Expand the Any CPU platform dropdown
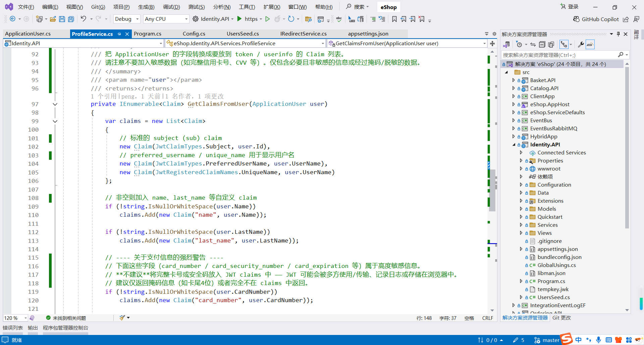Screen dimensions: 644x345 coord(166,19)
